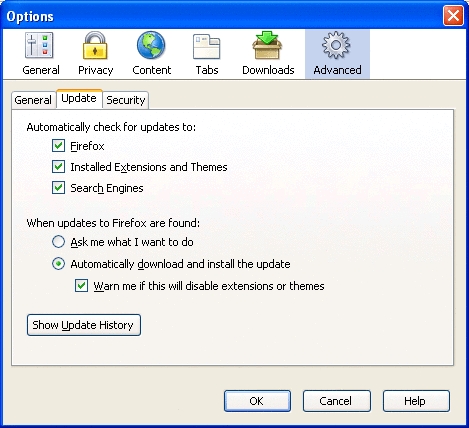Switch to the Security sub-tab

point(126,100)
